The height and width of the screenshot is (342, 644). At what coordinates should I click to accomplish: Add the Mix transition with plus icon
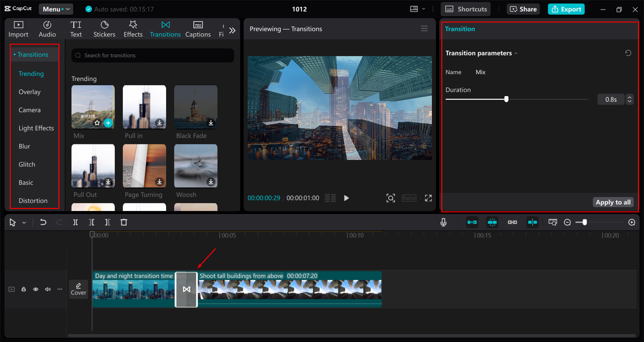pyautogui.click(x=108, y=122)
